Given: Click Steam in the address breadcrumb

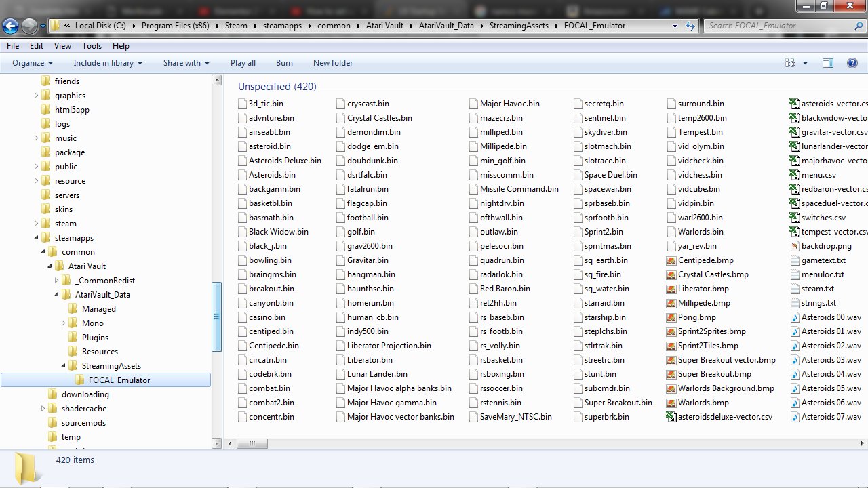Looking at the screenshot, I should click(x=236, y=26).
